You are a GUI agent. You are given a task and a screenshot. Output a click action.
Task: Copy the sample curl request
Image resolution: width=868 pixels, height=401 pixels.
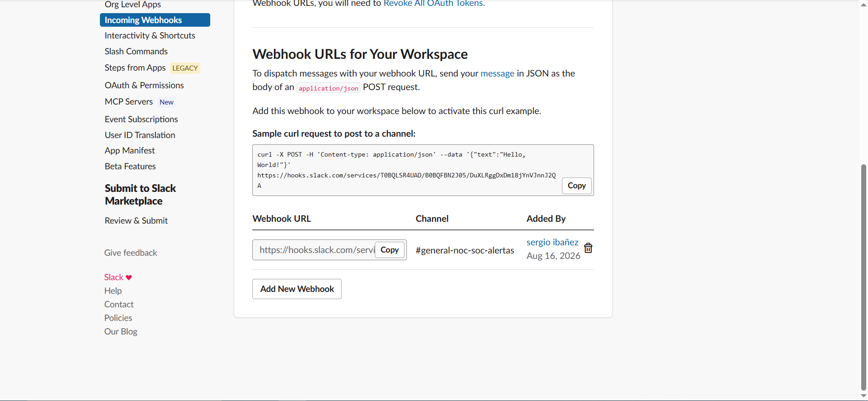coord(576,186)
